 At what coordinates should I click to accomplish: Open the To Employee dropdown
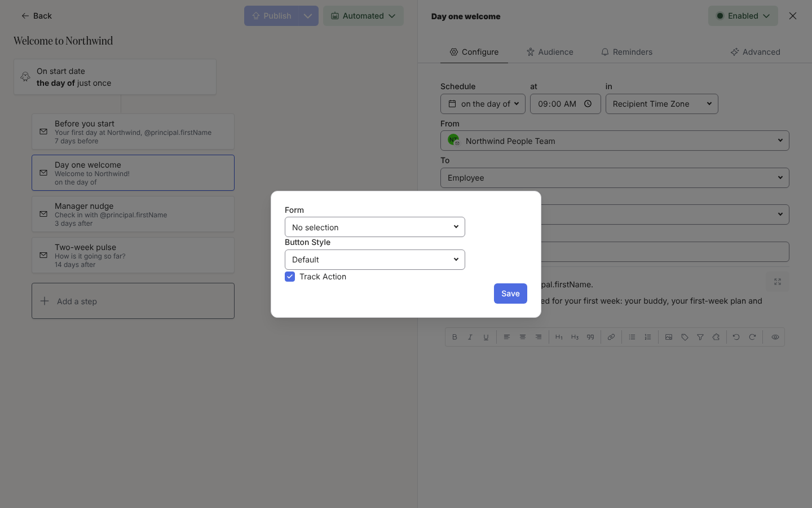tap(615, 178)
